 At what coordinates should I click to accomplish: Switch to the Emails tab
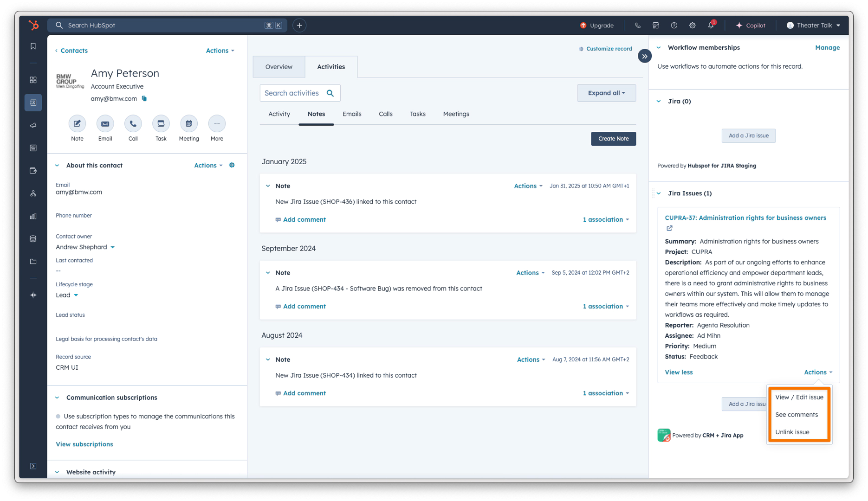tap(351, 114)
